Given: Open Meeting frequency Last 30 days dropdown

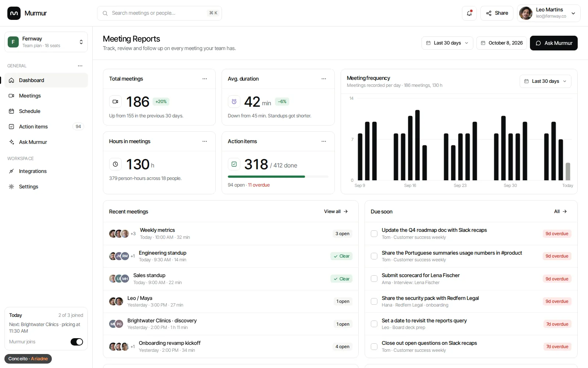Looking at the screenshot, I should point(545,81).
